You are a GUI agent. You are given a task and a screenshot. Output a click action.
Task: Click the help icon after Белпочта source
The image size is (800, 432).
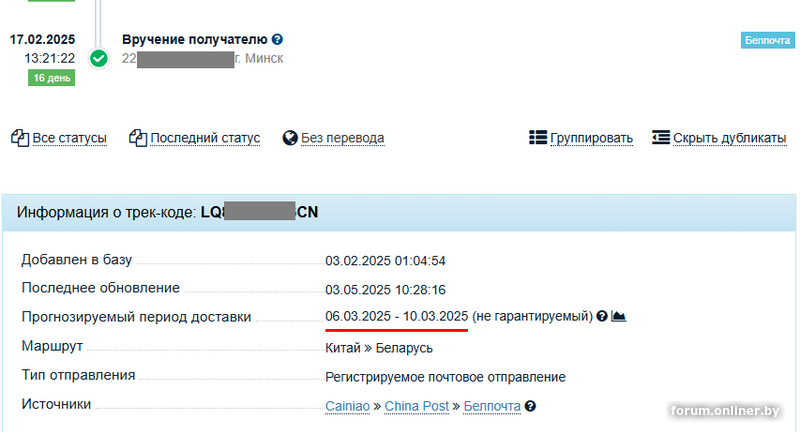[x=530, y=406]
